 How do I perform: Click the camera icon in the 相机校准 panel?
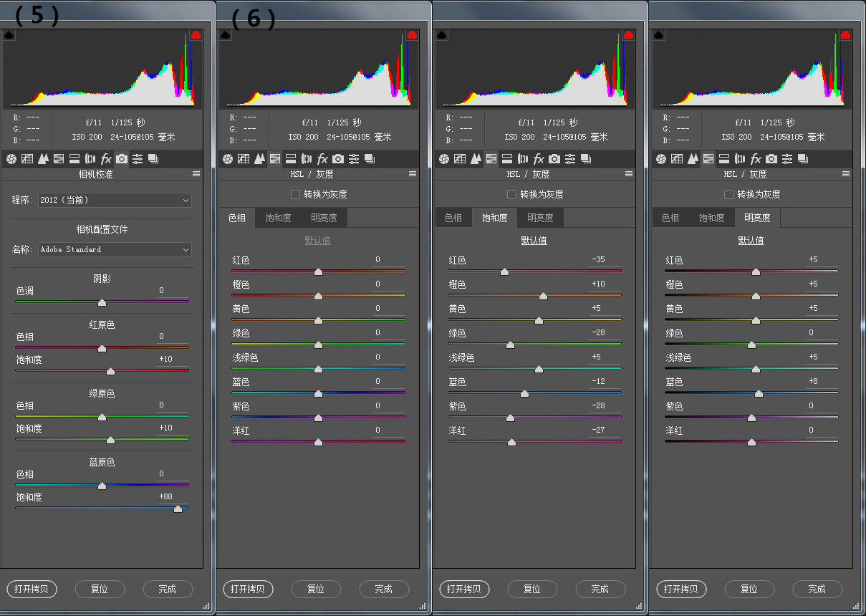point(122,159)
